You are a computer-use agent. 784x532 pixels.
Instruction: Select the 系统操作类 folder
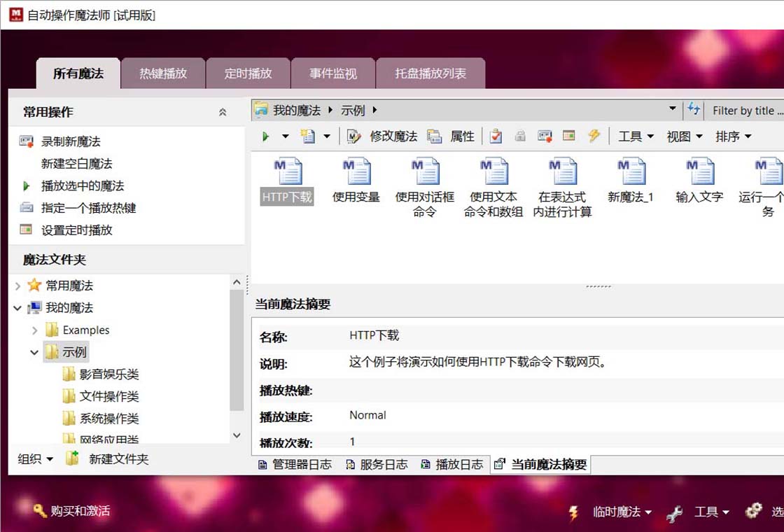click(x=109, y=419)
